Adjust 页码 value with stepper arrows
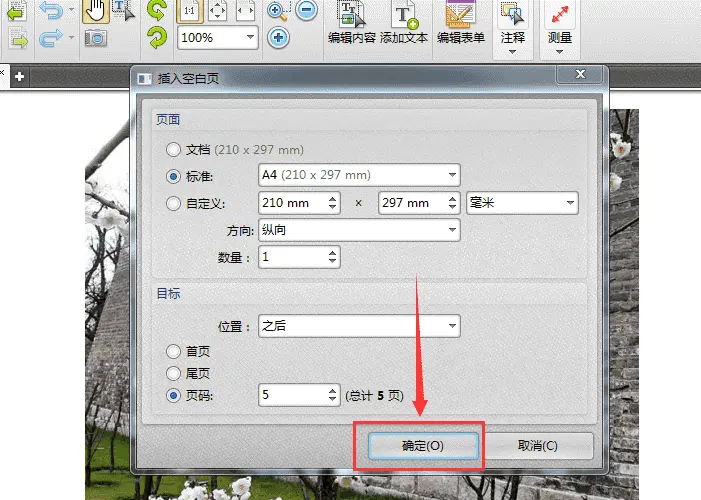The image size is (701, 500). click(332, 395)
